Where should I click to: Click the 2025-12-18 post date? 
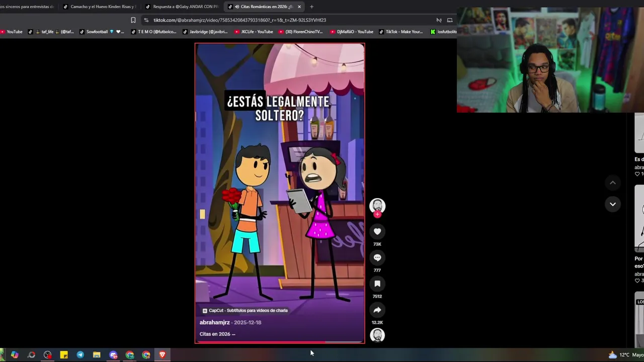coord(248,322)
